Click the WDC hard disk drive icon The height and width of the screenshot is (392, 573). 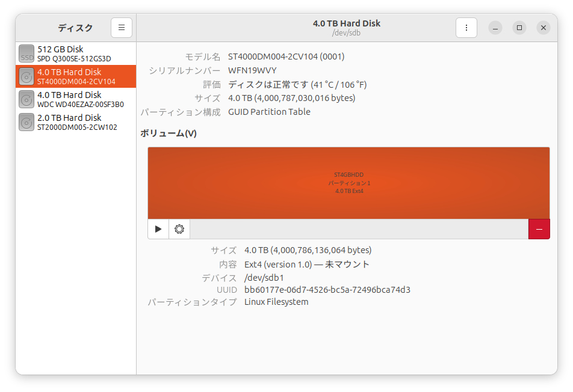(26, 99)
